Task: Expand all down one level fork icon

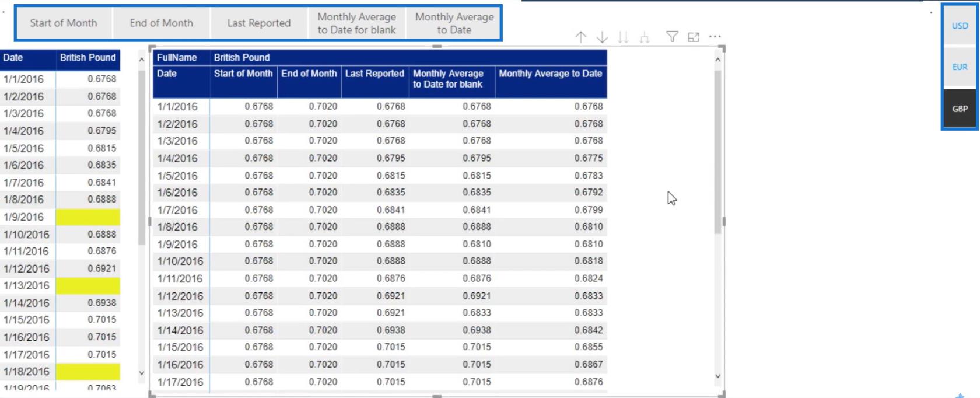Action: click(x=645, y=37)
